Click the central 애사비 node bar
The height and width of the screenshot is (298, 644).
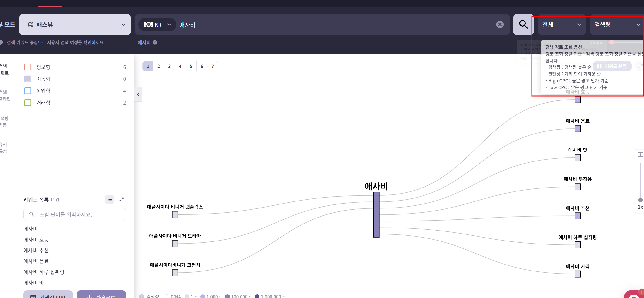point(376,214)
